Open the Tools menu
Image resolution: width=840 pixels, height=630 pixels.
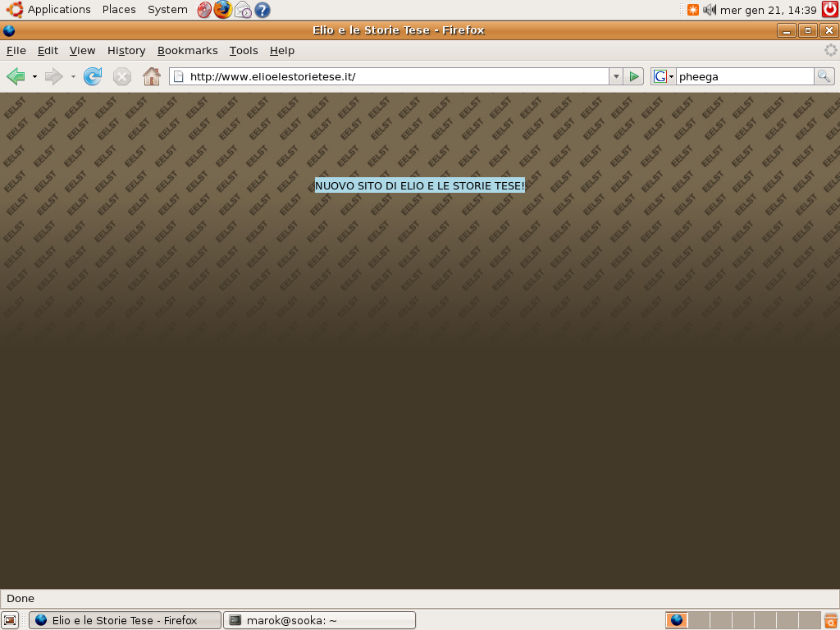244,50
